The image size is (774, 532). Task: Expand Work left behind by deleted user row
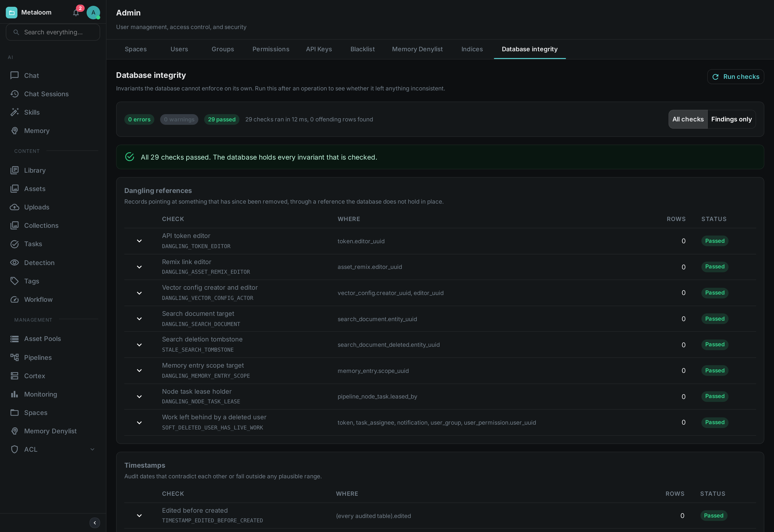click(139, 422)
